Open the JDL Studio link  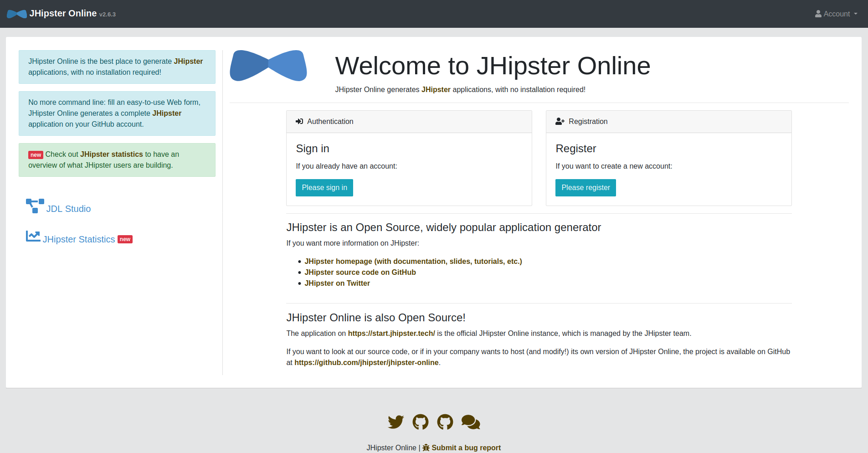(68, 209)
